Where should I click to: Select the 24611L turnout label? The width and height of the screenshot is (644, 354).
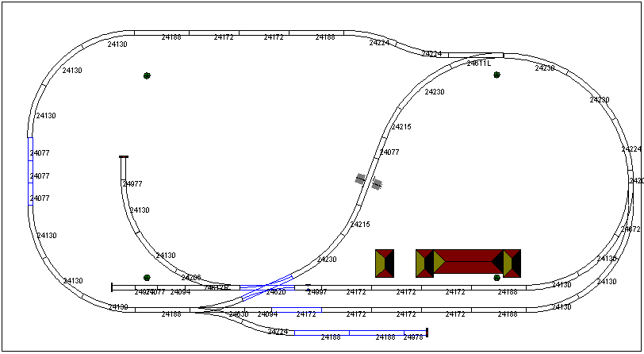click(x=479, y=63)
